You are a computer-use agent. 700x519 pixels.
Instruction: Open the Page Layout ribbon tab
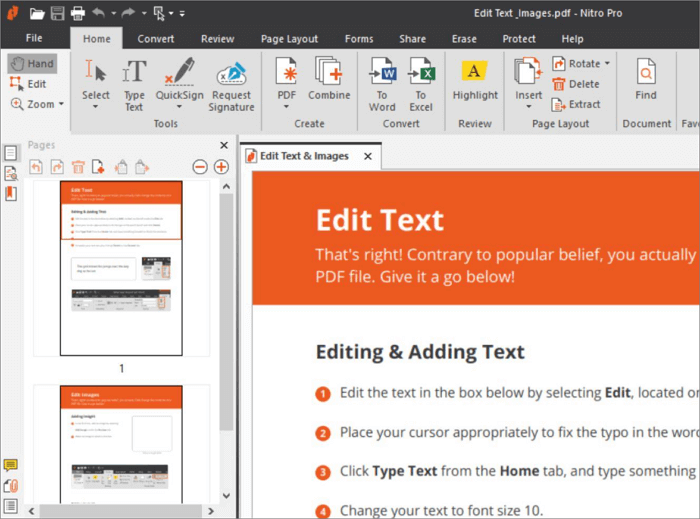(x=289, y=39)
